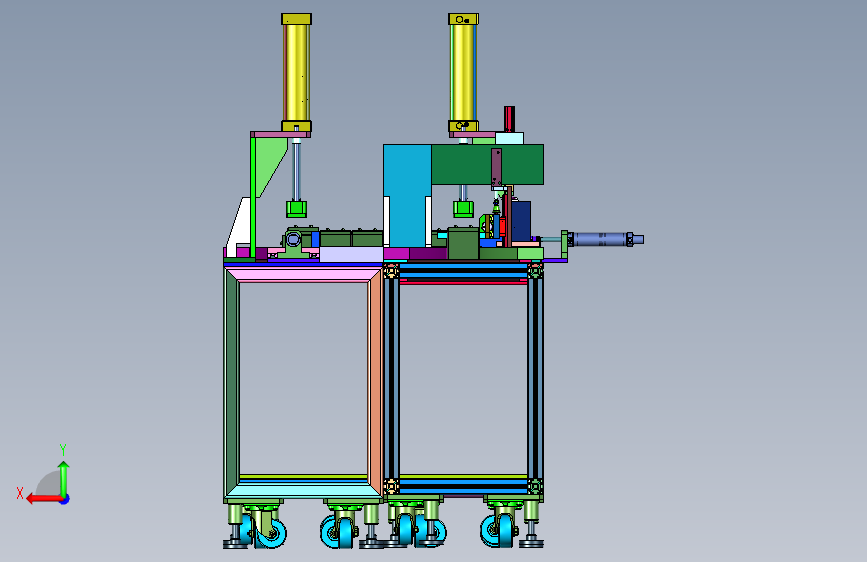Select the red vertical post above green arm
The width and height of the screenshot is (867, 562).
point(509,119)
